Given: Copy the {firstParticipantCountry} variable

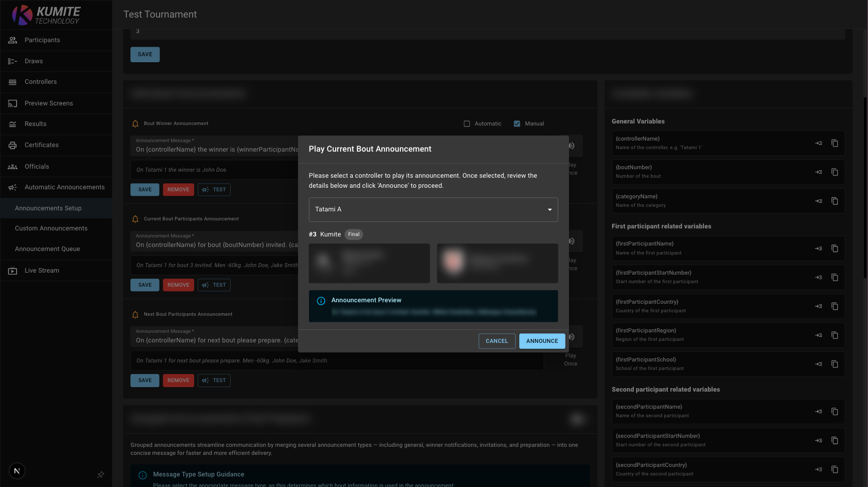Looking at the screenshot, I should click(834, 306).
